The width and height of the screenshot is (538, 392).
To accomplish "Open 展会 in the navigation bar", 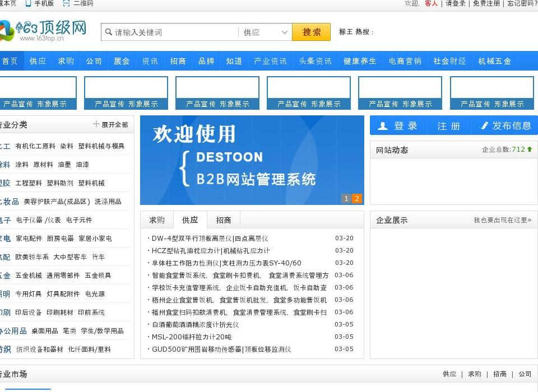I will [122, 61].
